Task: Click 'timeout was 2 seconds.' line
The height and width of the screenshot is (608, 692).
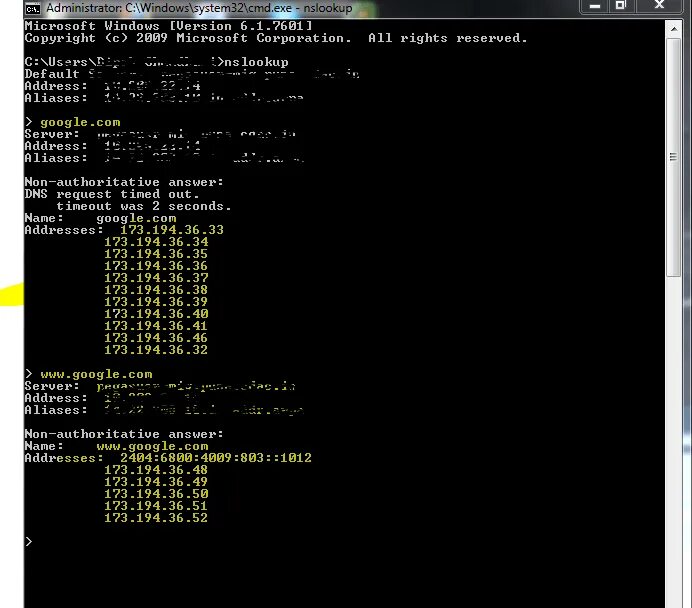Action: tap(144, 206)
